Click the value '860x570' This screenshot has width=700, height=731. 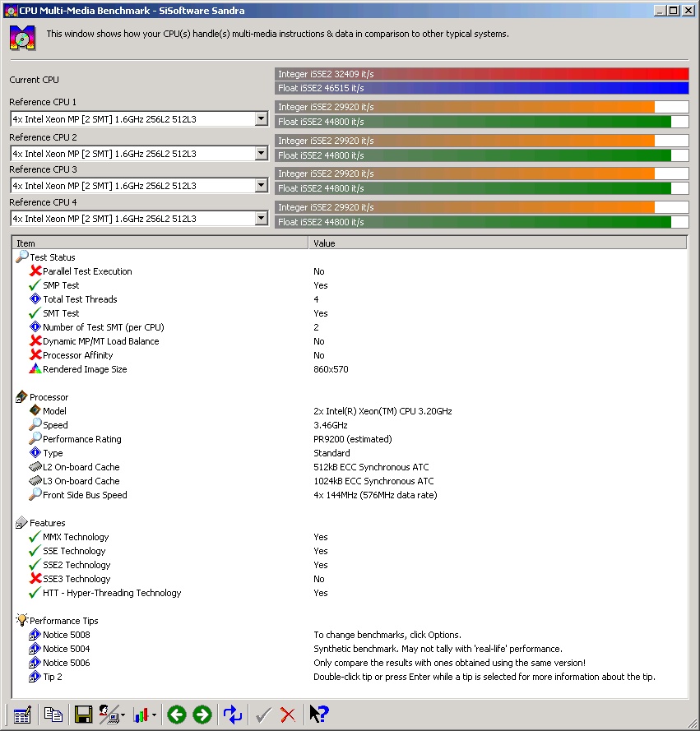[x=331, y=369]
